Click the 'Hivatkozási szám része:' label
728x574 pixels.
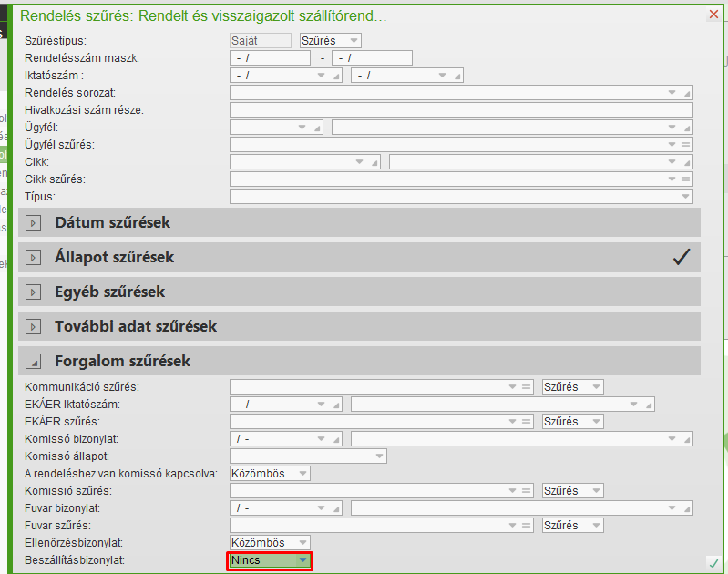84,110
